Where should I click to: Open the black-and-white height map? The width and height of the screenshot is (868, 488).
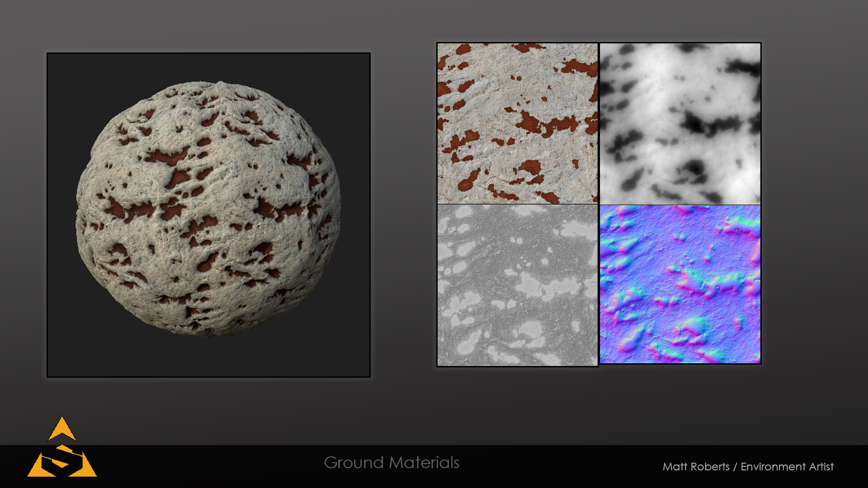(x=680, y=123)
